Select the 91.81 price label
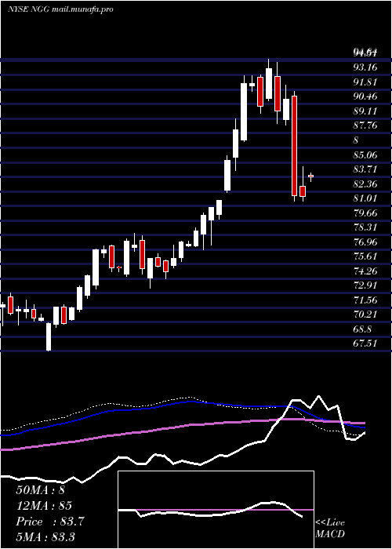392x549 pixels. tap(365, 82)
